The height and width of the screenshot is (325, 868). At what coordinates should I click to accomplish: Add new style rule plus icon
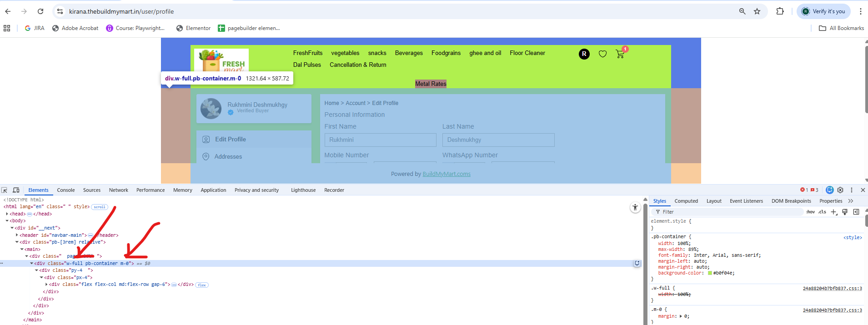coord(834,212)
